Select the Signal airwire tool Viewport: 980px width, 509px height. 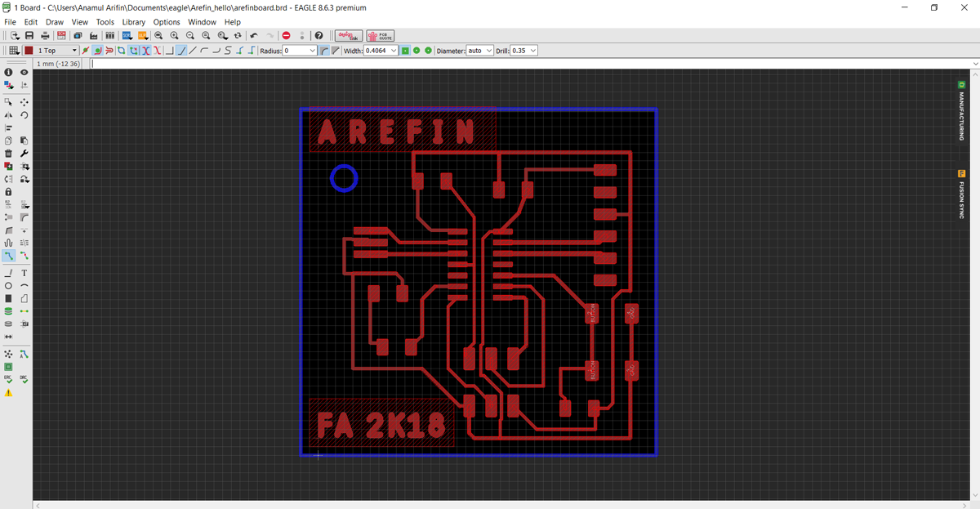tap(24, 310)
